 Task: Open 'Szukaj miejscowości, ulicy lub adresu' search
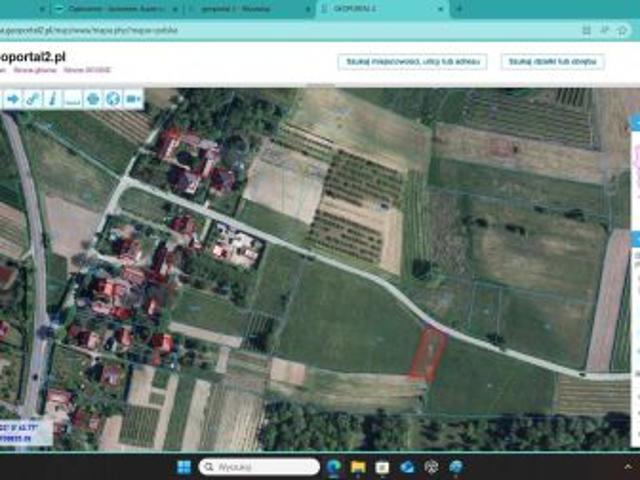[x=412, y=62]
